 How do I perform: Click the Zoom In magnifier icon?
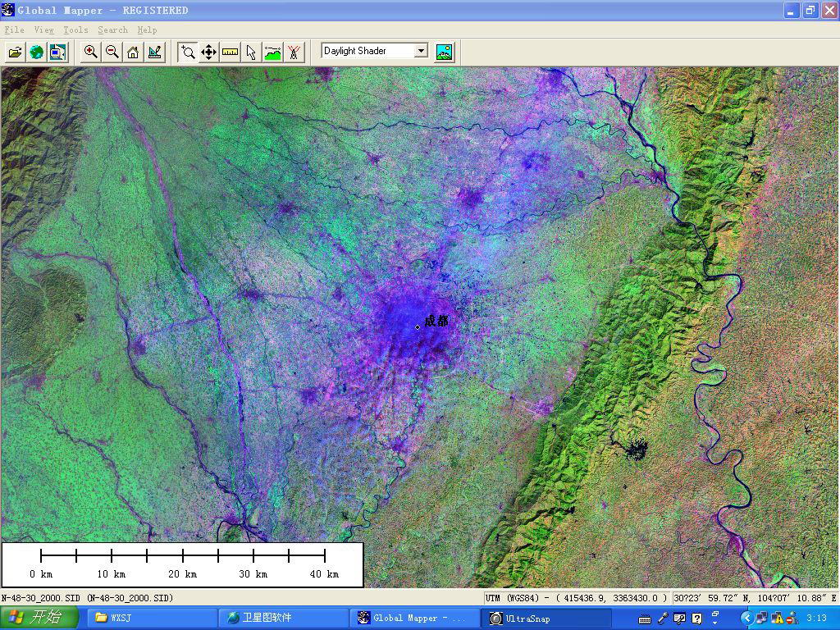91,52
